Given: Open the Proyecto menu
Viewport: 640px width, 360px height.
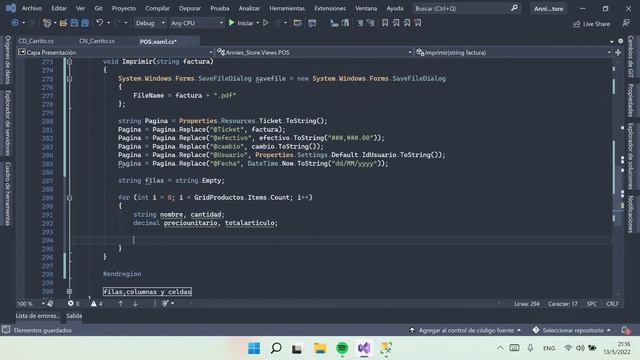Looking at the screenshot, I should coord(124,8).
